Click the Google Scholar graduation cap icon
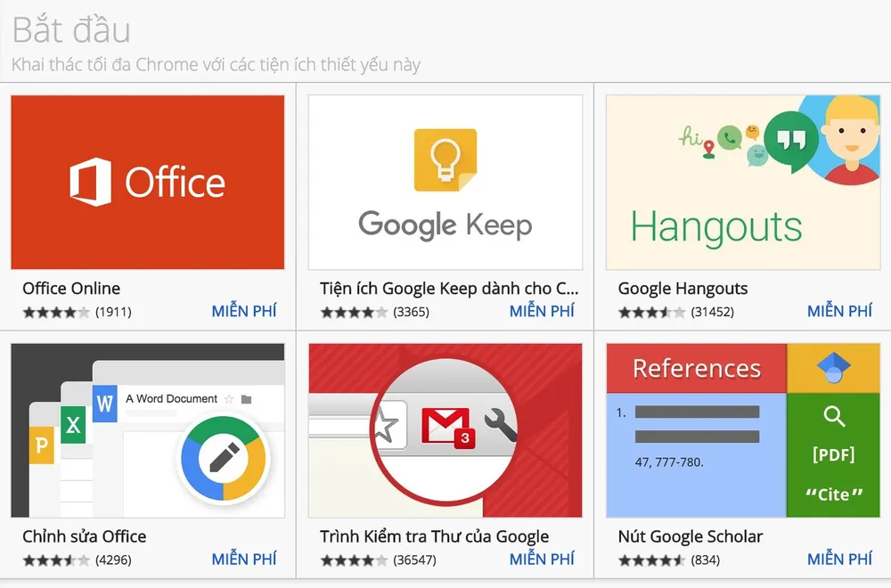The height and width of the screenshot is (588, 891). (x=834, y=367)
